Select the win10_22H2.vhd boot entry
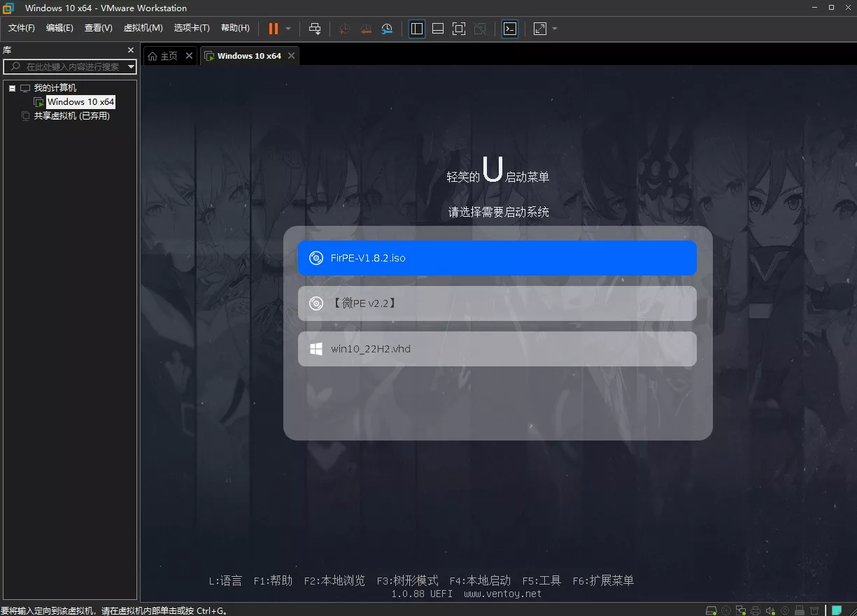Image resolution: width=857 pixels, height=616 pixels. (497, 349)
